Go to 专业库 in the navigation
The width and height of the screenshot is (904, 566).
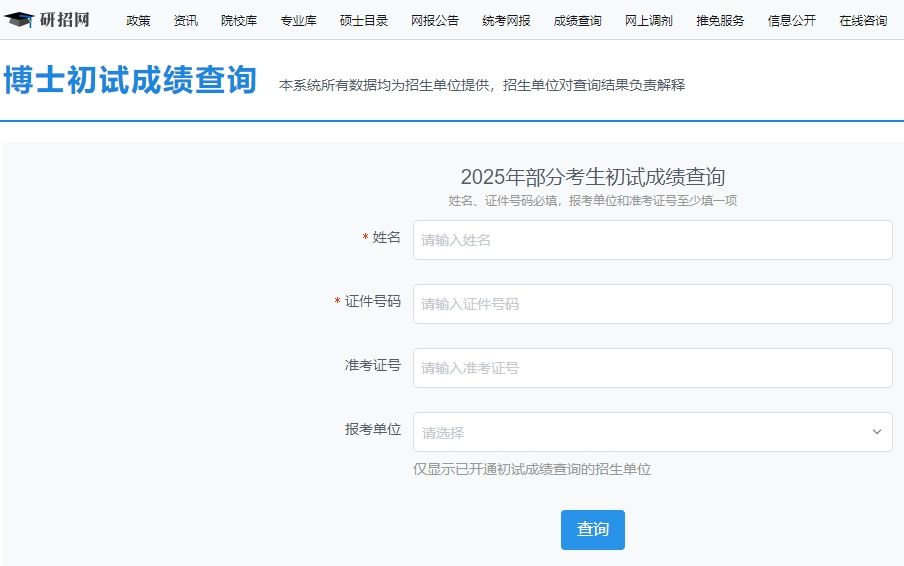pos(298,21)
